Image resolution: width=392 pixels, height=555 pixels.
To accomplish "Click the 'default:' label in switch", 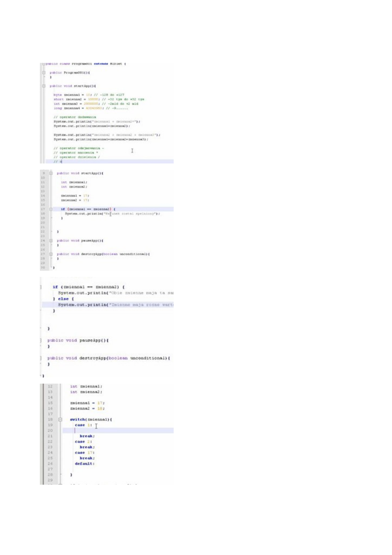I will 84,464.
